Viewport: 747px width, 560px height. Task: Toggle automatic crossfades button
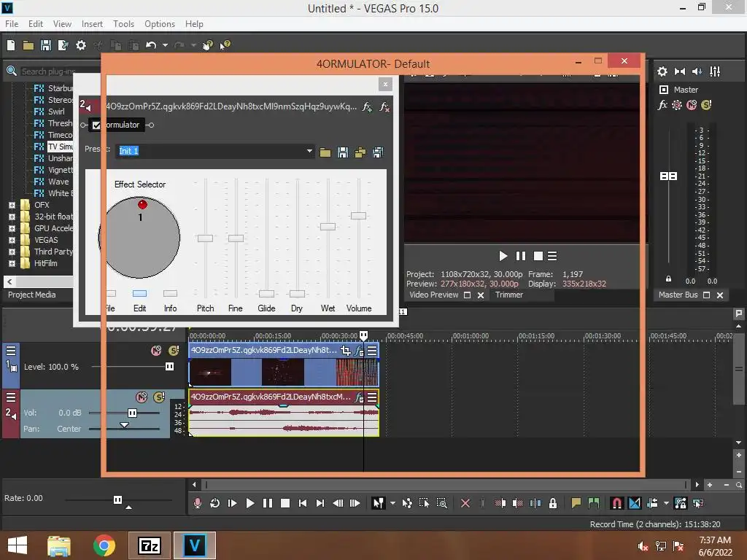point(635,503)
